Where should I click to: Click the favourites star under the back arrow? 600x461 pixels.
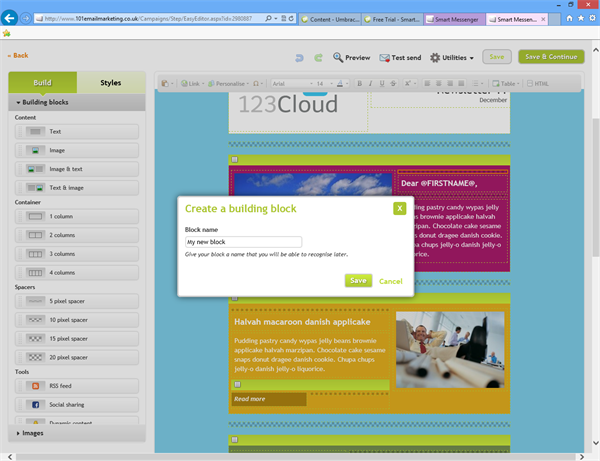pyautogui.click(x=7, y=33)
